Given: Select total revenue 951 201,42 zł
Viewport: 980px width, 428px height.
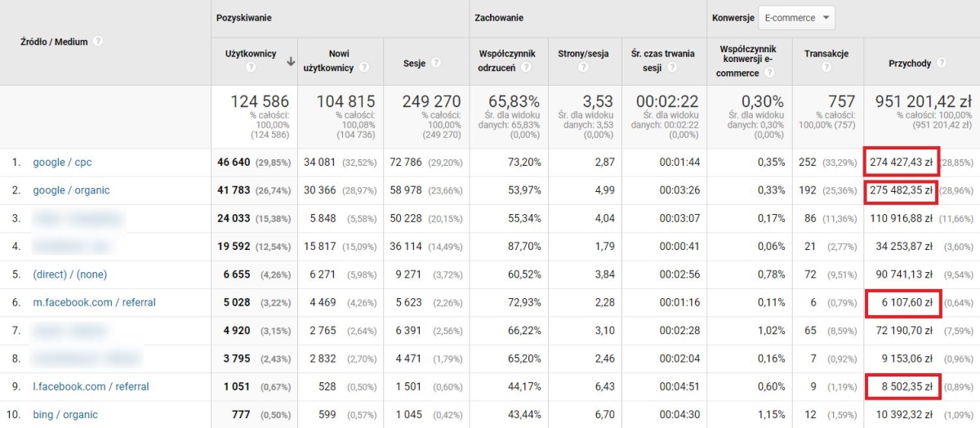Looking at the screenshot, I should [x=924, y=101].
